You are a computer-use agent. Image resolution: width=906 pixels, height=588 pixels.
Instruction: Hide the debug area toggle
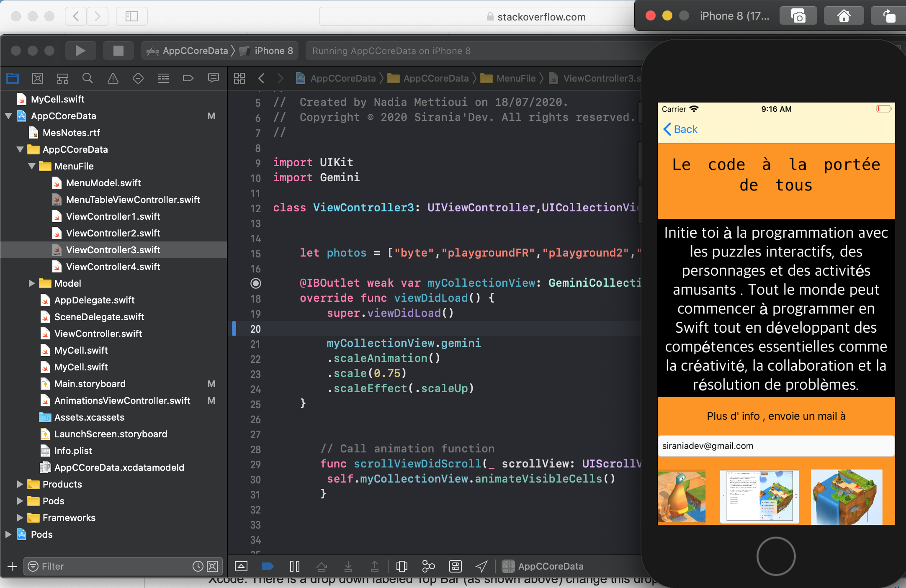pos(241,566)
